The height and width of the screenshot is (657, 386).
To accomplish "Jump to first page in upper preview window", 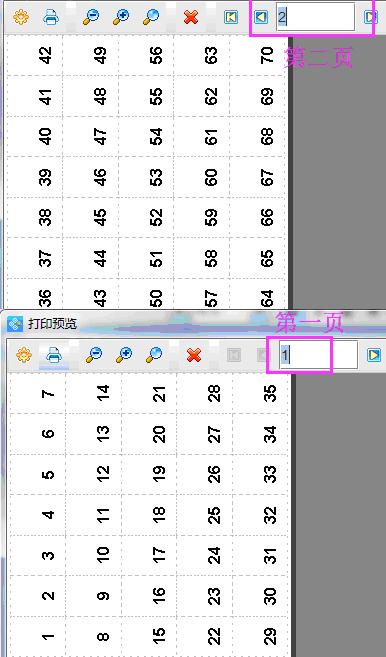I will [231, 17].
